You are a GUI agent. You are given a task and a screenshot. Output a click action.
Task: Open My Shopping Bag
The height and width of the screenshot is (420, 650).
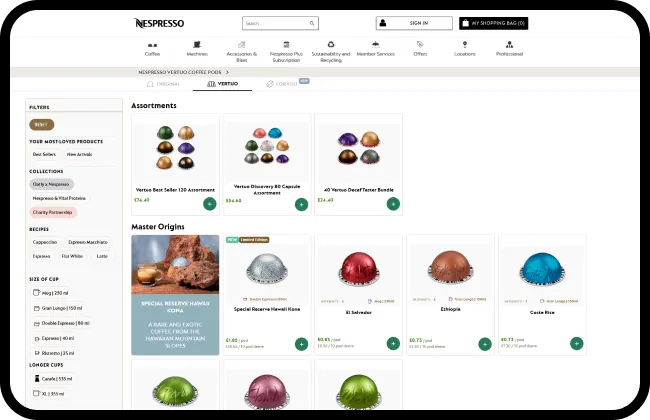tap(493, 23)
